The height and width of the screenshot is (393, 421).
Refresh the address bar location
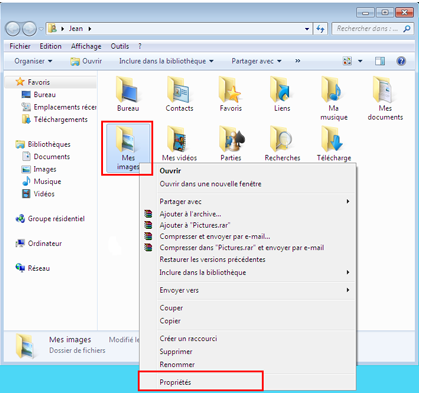point(320,29)
